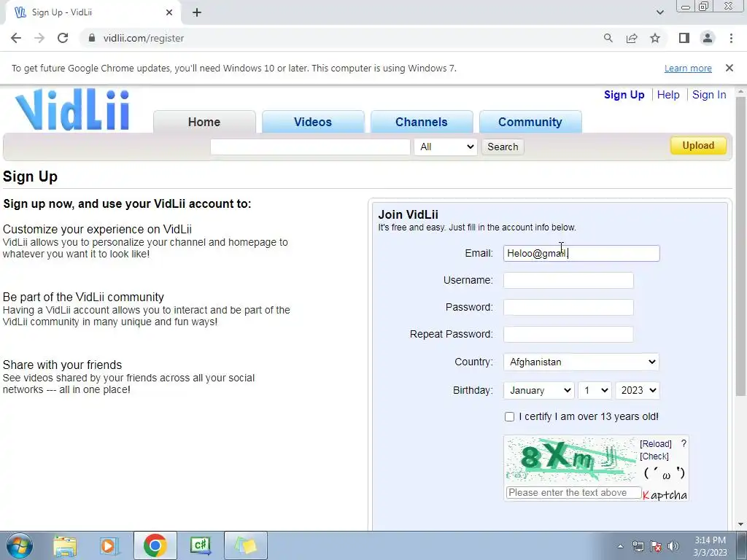The image size is (747, 560).
Task: Click the captcha question mark help
Action: click(684, 443)
